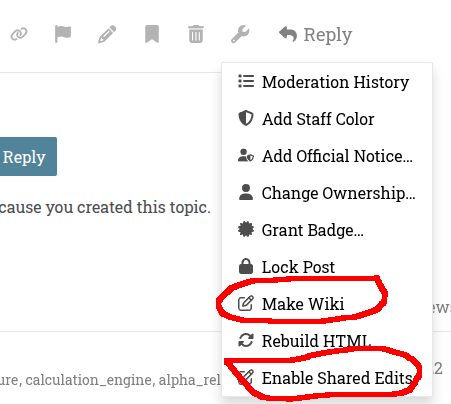Image resolution: width=451 pixels, height=404 pixels.
Task: Choose Add Official Notice…
Action: tap(327, 156)
